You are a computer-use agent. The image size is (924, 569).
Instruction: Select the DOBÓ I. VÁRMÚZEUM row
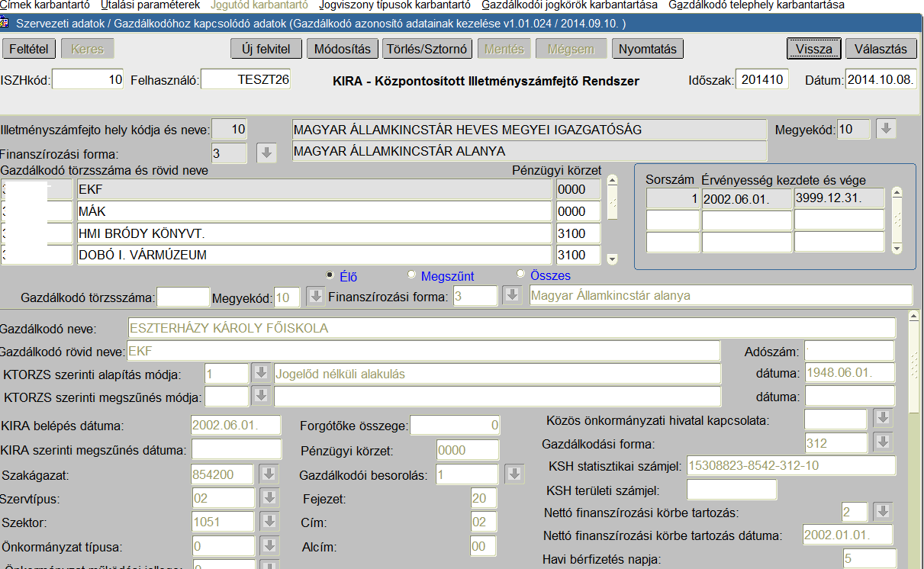point(314,255)
